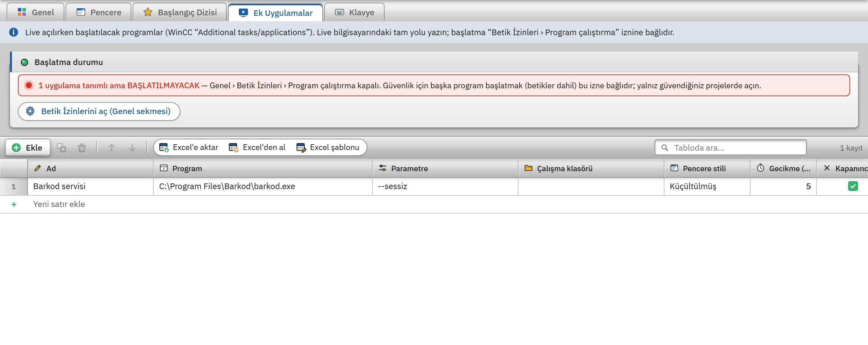This screenshot has width=868, height=345.
Task: Switch to the Genel tab
Action: [x=36, y=13]
